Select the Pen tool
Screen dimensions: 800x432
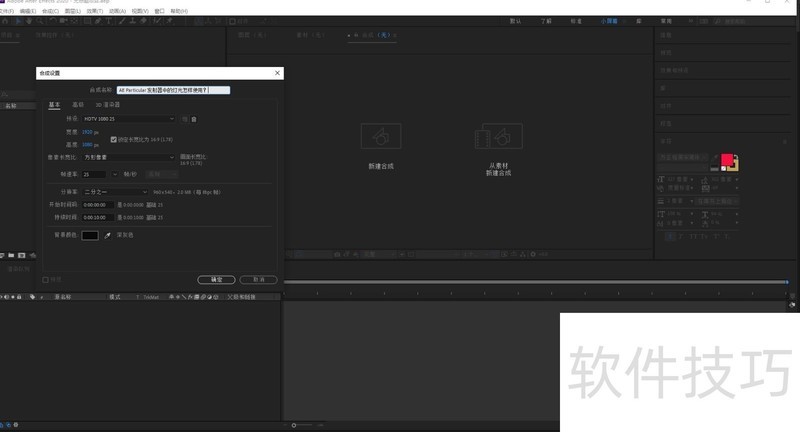pyautogui.click(x=98, y=21)
